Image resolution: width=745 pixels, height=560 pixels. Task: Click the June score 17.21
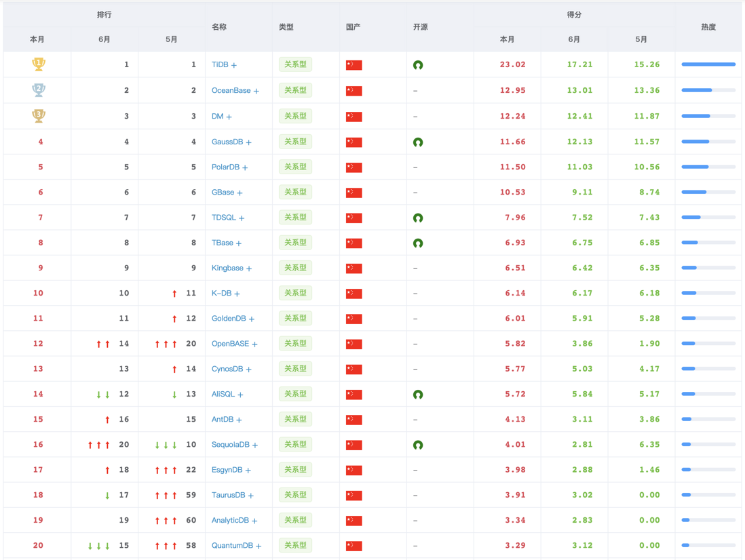pos(579,64)
